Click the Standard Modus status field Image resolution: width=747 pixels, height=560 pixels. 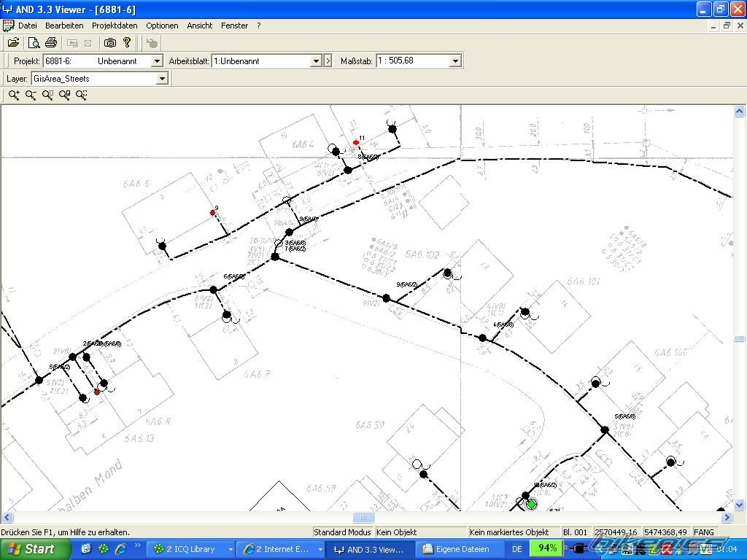tap(342, 532)
